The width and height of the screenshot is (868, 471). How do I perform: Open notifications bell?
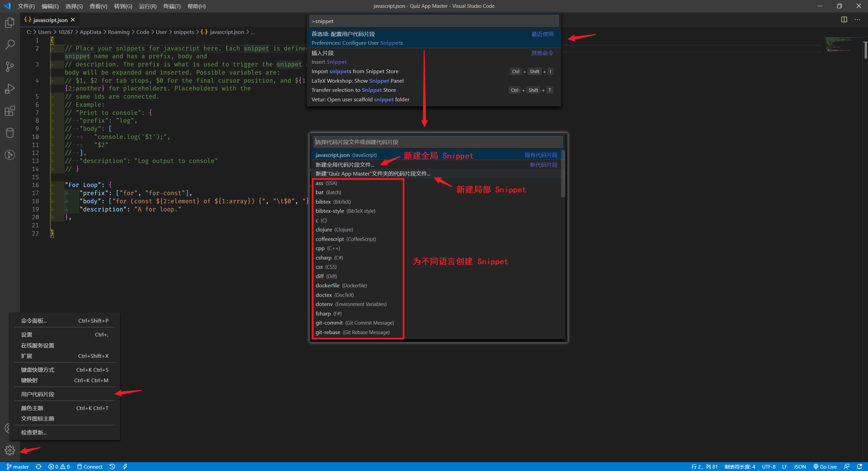pos(860,467)
